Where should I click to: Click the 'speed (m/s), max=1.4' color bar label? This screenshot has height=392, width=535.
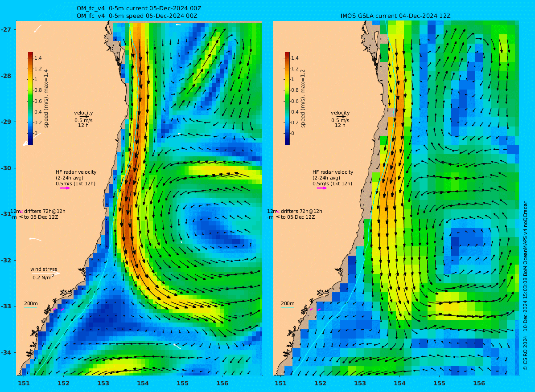pyautogui.click(x=46, y=99)
